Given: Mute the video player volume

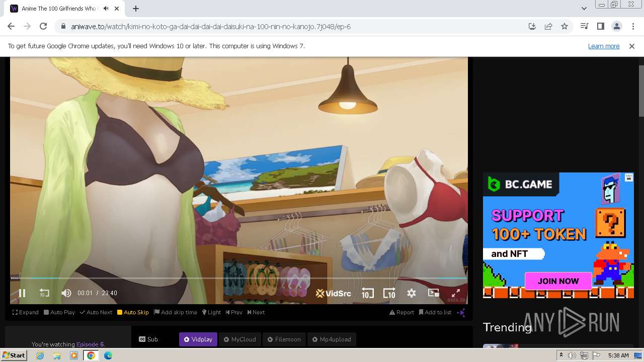Looking at the screenshot, I should click(x=66, y=293).
